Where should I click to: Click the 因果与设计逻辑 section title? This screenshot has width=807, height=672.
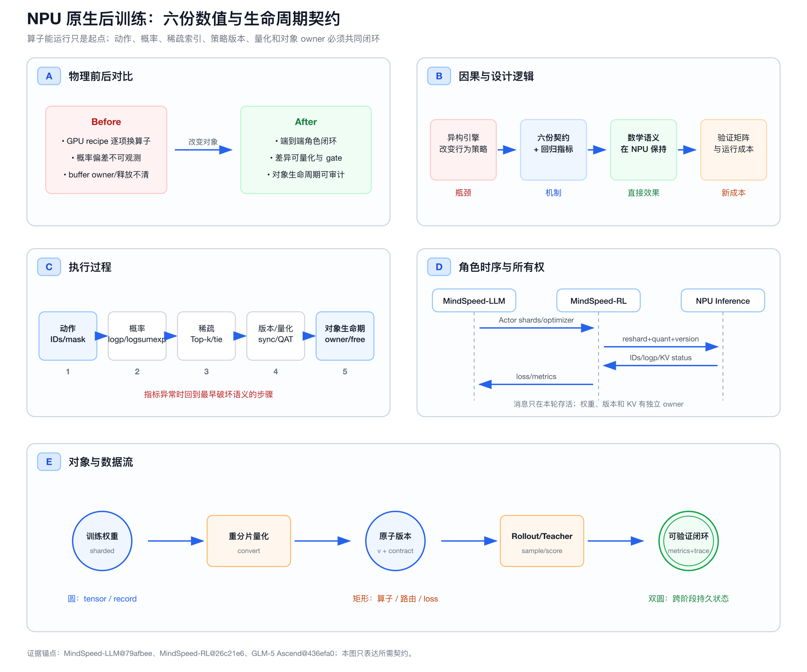pos(496,76)
